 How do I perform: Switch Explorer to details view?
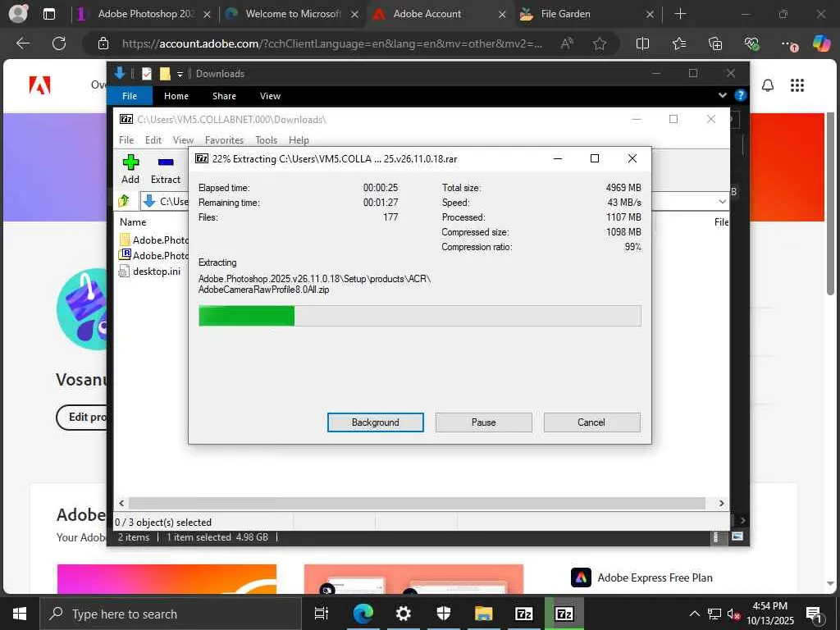coord(716,536)
